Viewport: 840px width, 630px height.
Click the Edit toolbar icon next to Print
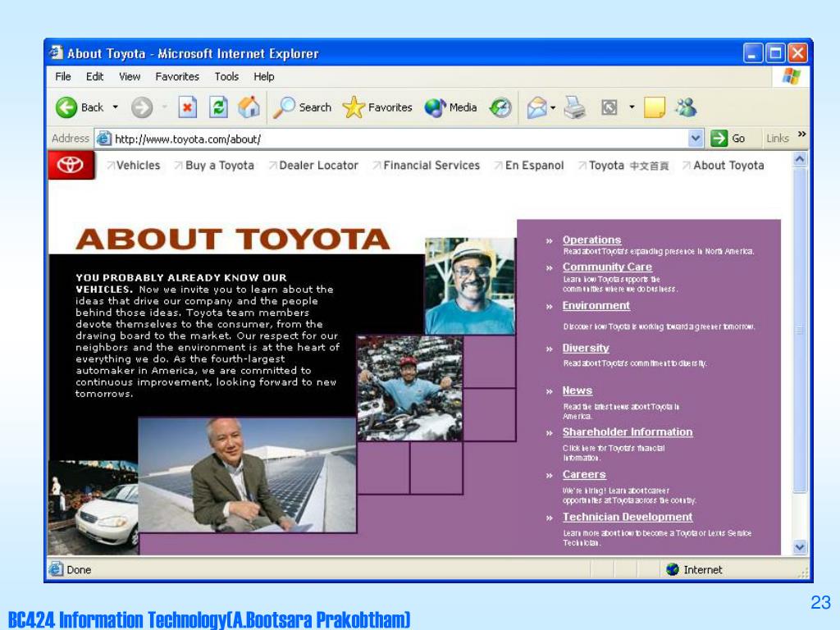click(609, 107)
